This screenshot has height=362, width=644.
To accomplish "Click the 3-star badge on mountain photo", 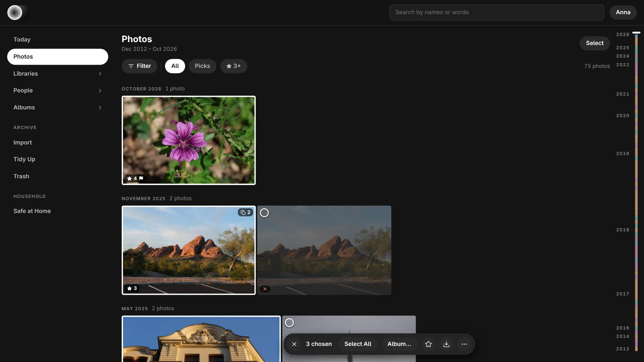I will click(x=132, y=288).
